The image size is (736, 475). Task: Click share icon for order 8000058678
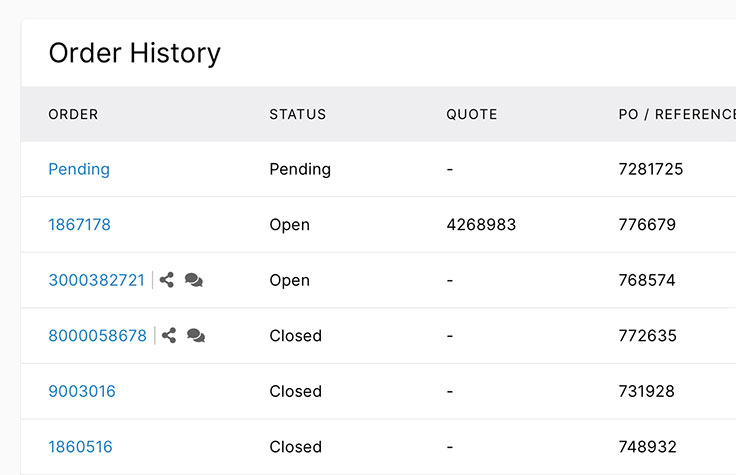[x=169, y=336]
